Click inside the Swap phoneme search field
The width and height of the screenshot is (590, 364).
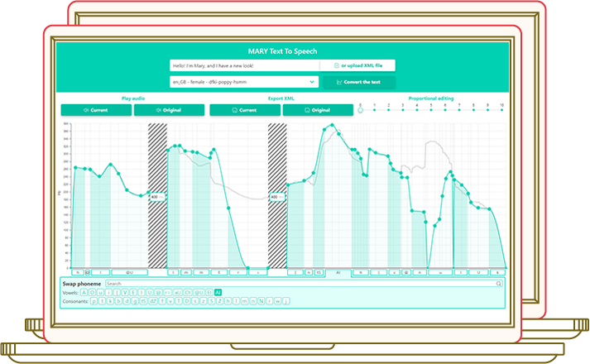click(298, 284)
